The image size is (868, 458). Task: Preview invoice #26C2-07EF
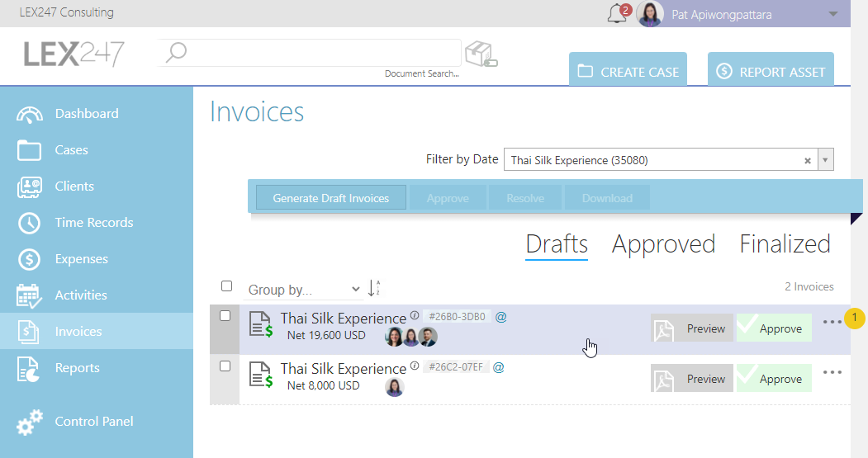click(692, 378)
